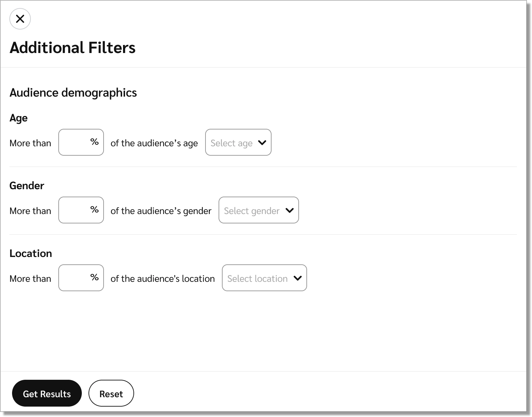Click the bold Gender section label
This screenshot has width=532, height=417.
point(27,186)
